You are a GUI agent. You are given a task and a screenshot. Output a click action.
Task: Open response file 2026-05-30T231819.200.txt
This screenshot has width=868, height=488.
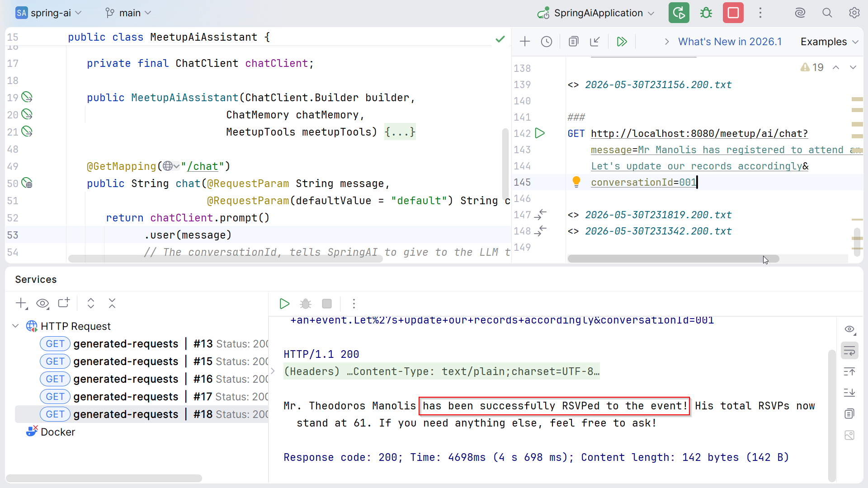click(658, 215)
